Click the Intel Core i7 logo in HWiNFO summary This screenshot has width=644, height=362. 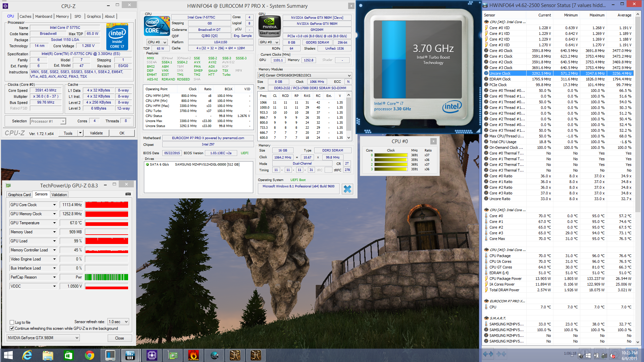click(x=157, y=26)
